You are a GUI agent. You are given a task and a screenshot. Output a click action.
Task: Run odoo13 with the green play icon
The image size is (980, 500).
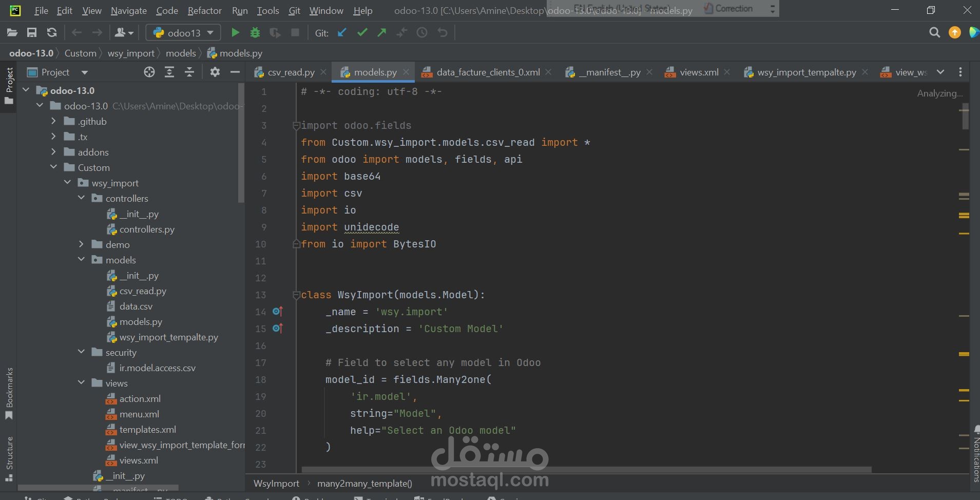point(235,33)
